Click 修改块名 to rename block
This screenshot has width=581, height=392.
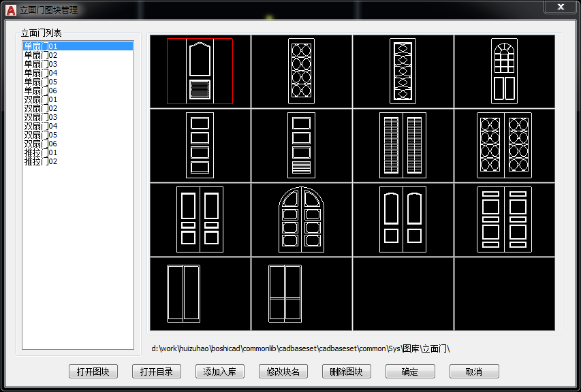click(283, 372)
